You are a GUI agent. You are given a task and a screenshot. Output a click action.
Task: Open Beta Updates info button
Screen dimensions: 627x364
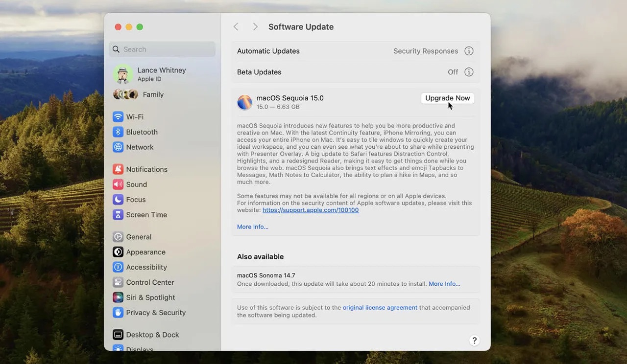coord(469,72)
